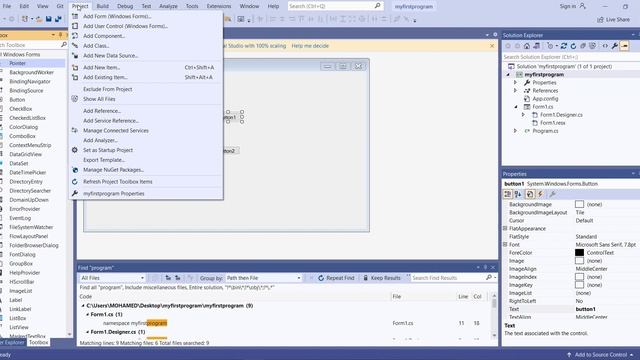Show Events lightning bolt in Properties panel
640x360 pixels.
540,194
